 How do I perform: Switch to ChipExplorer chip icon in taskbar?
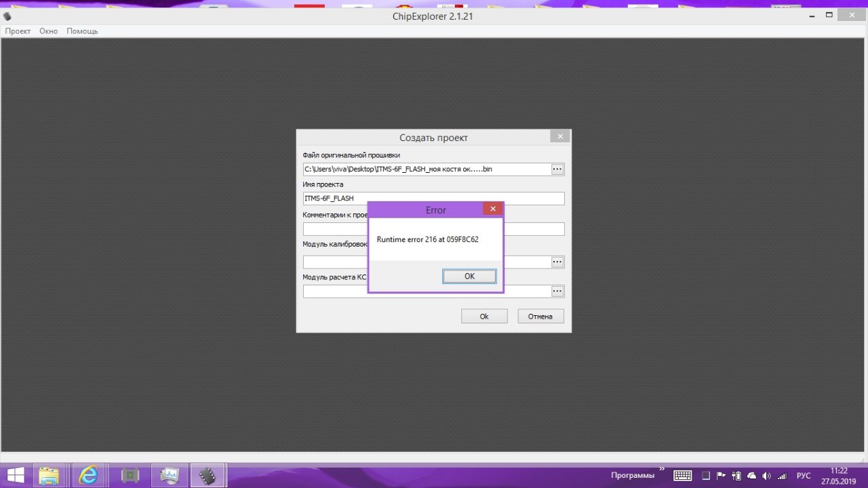pos(207,475)
